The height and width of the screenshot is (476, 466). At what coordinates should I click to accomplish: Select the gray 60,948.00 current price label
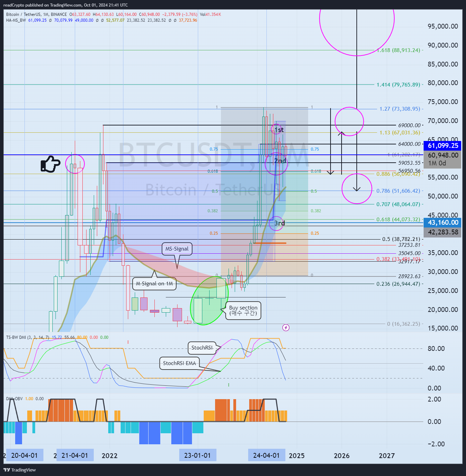(443, 155)
